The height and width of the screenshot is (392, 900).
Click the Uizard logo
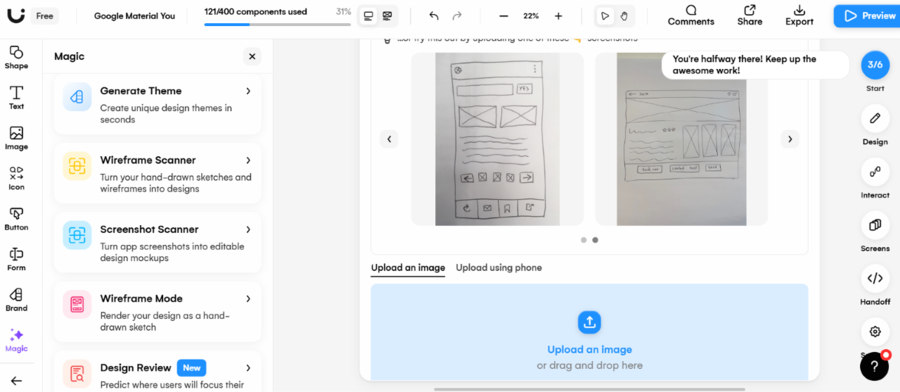15,15
